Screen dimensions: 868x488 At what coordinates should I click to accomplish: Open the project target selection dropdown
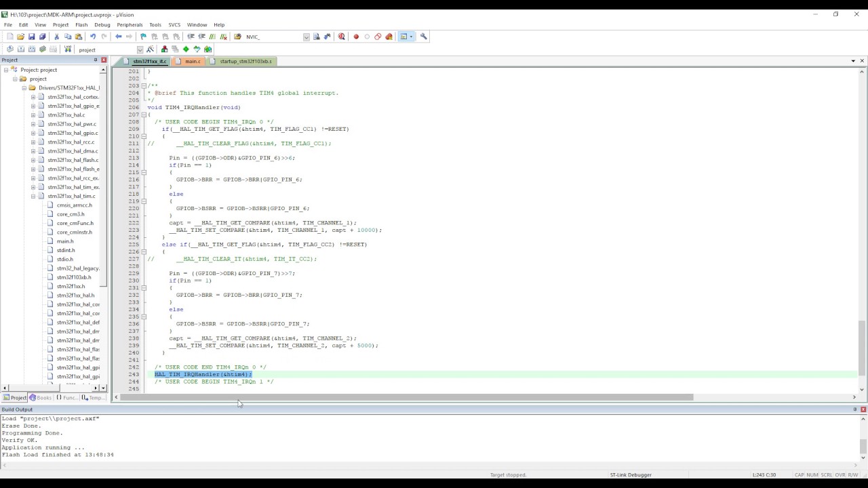(140, 49)
